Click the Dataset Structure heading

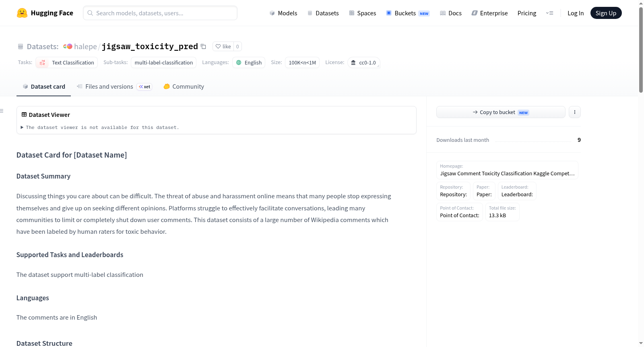coord(44,343)
